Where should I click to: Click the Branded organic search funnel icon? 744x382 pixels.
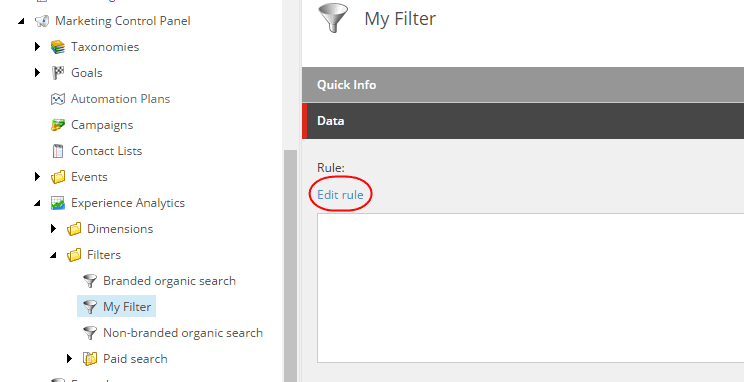(90, 281)
